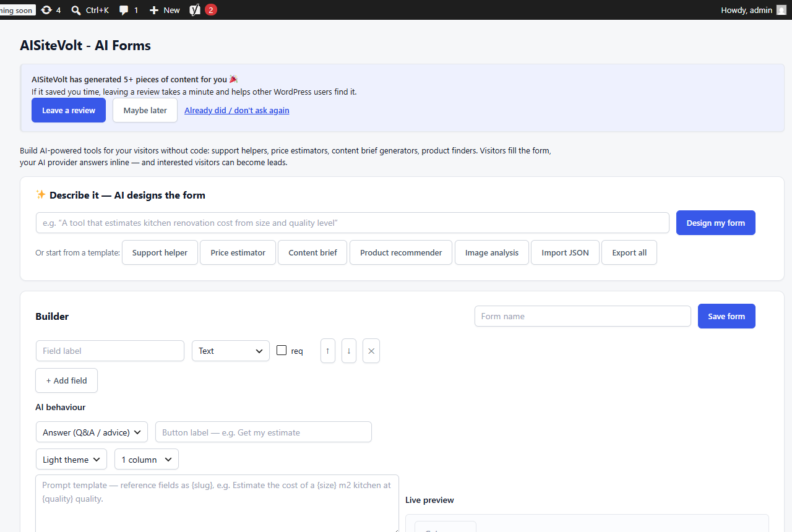This screenshot has width=792, height=532.
Task: Remove the field with the X button
Action: click(371, 351)
